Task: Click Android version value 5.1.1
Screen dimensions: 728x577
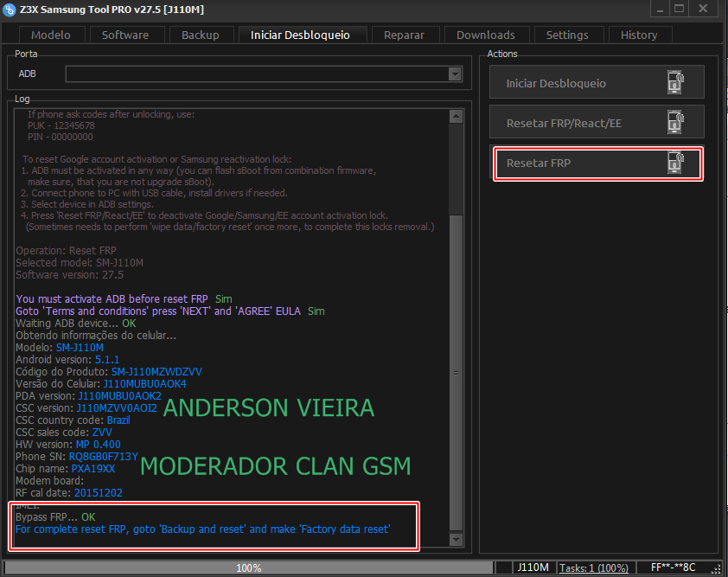Action: click(x=107, y=360)
